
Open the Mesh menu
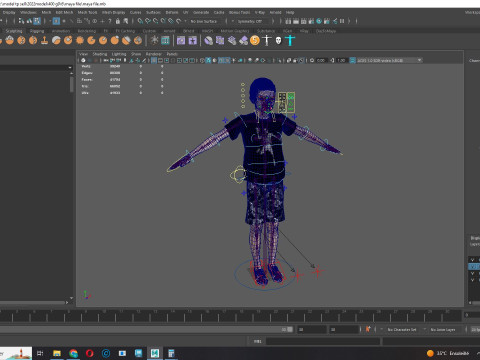46,12
